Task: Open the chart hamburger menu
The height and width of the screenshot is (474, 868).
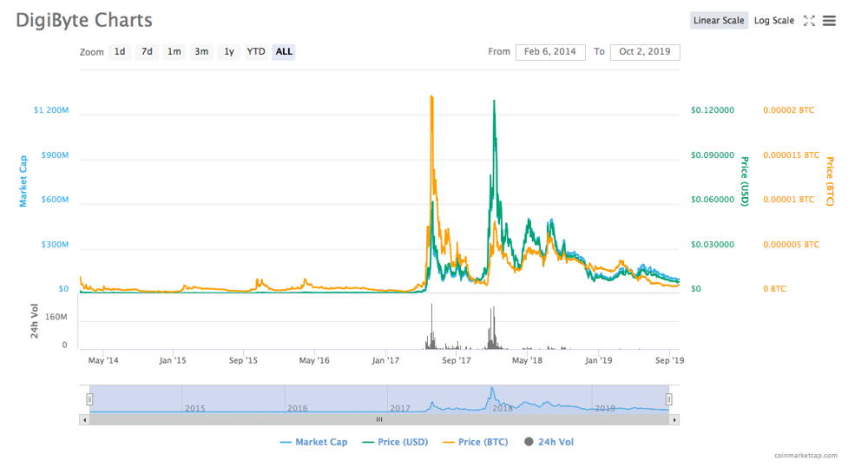Action: pyautogui.click(x=829, y=21)
